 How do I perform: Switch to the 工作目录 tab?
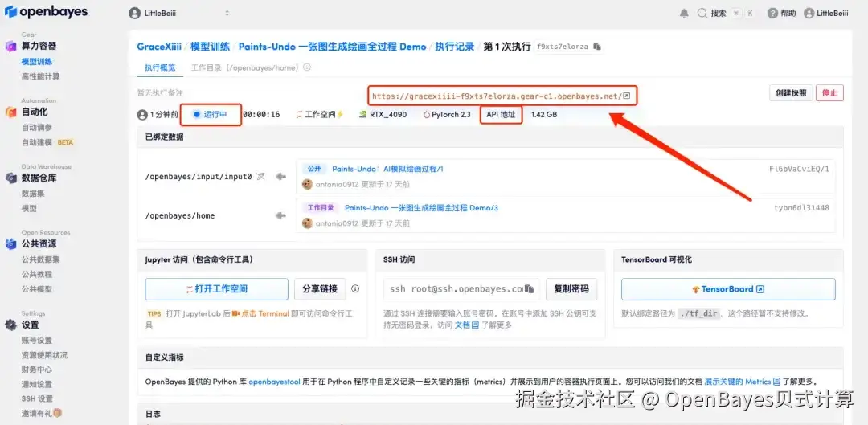(244, 67)
